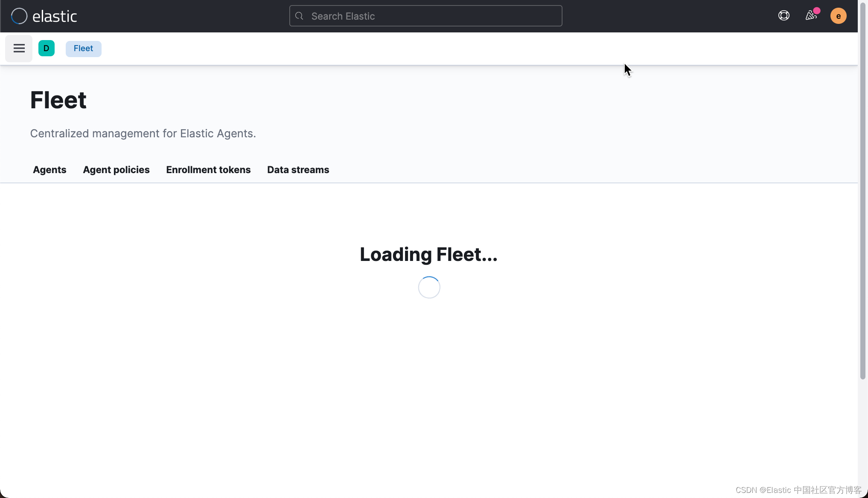Click the Fleet breadcrumb
This screenshot has height=498, width=868.
click(x=83, y=49)
